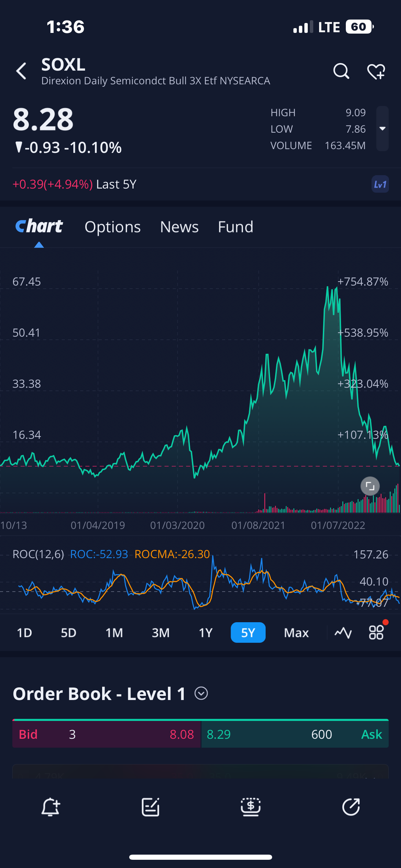This screenshot has width=401, height=868.
Task: Tap the back arrow beside SOXL
Action: click(x=21, y=71)
